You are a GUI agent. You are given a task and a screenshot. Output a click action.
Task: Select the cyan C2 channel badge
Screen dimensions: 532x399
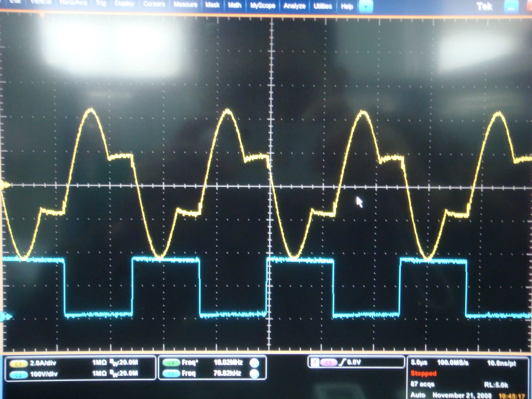(x=19, y=375)
